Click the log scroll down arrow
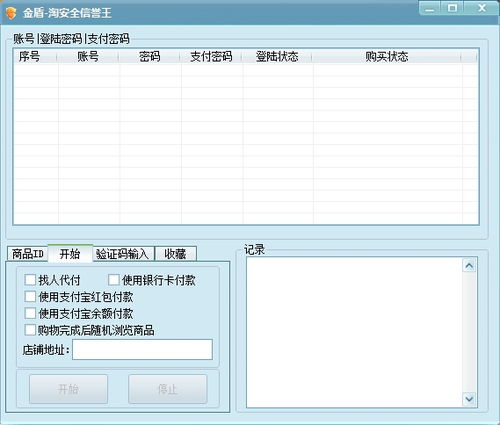 (x=469, y=399)
